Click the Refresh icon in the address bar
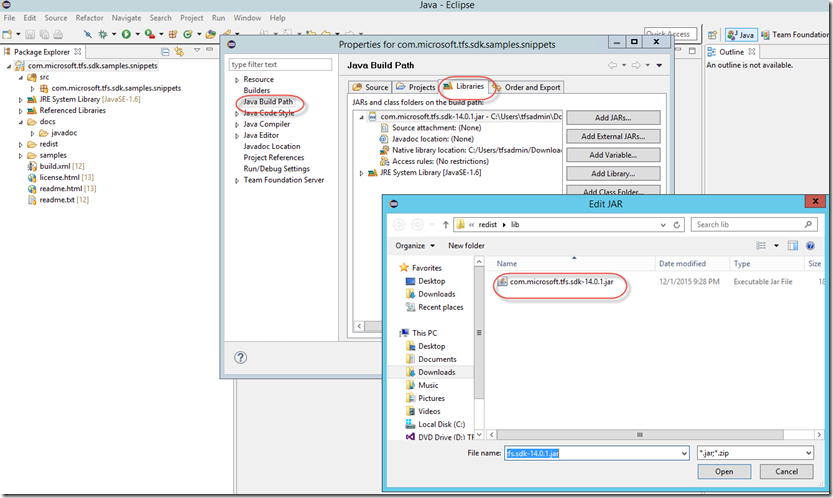833x498 pixels. [677, 225]
